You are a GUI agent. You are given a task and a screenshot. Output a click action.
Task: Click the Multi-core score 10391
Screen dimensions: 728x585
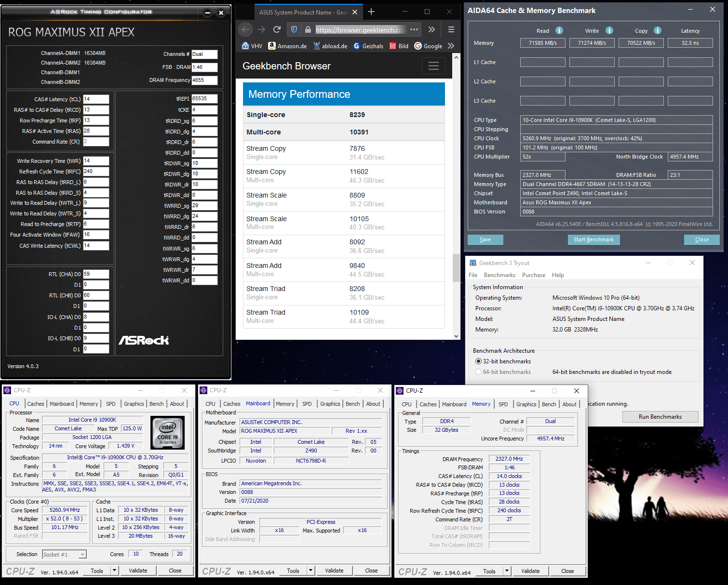pos(359,132)
